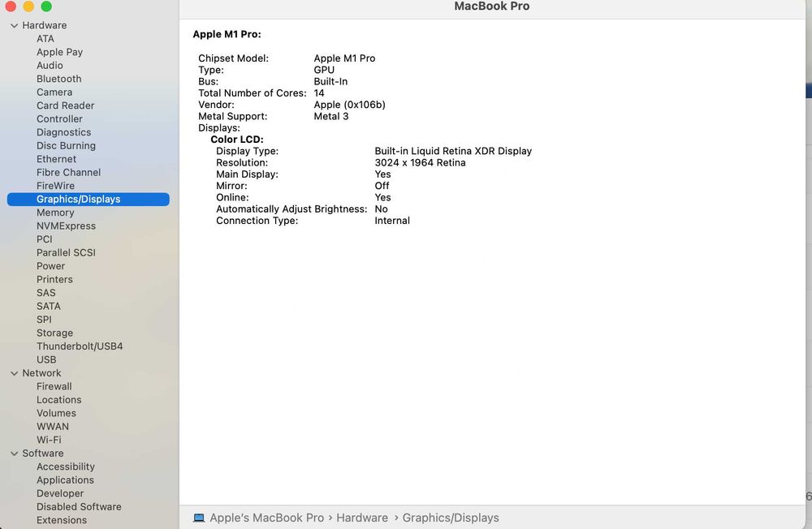Click Hardware in the path bar
812x529 pixels.
[x=362, y=518]
